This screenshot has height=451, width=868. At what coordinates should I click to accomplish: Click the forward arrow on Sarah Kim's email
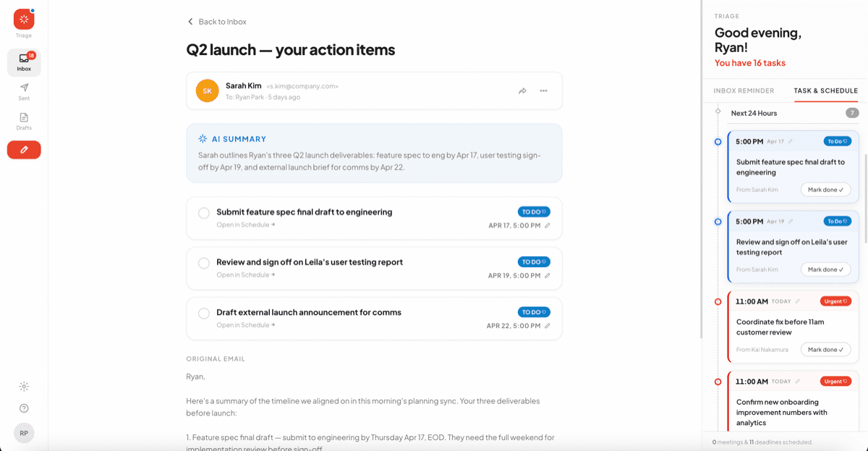pos(522,91)
